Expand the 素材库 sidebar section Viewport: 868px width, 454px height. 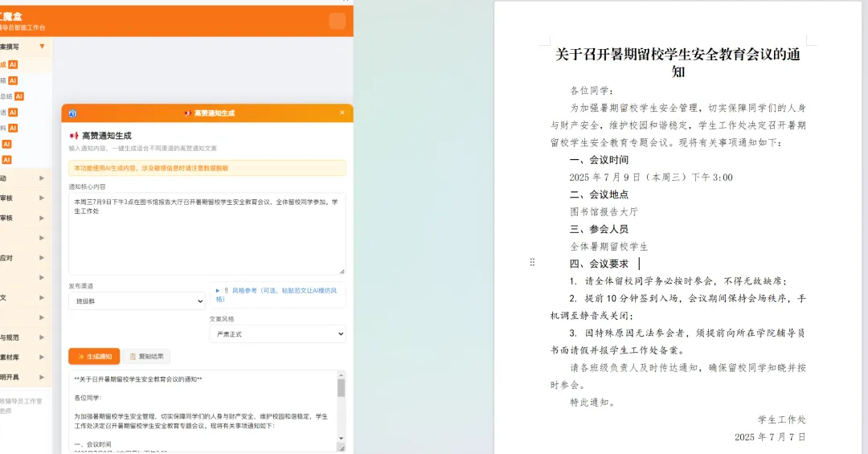pyautogui.click(x=42, y=358)
